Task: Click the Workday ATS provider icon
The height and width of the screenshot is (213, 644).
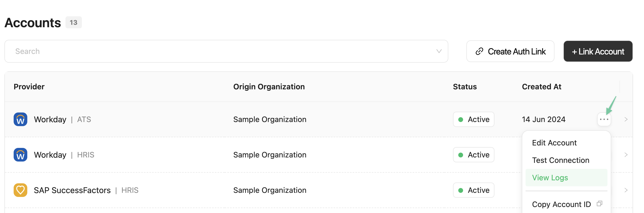Action: click(x=20, y=119)
